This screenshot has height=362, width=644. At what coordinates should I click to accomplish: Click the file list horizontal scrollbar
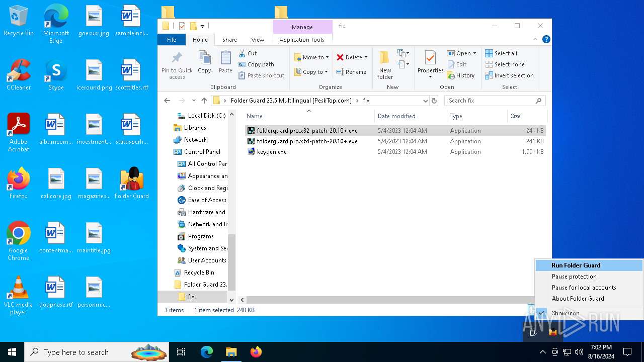click(389, 300)
